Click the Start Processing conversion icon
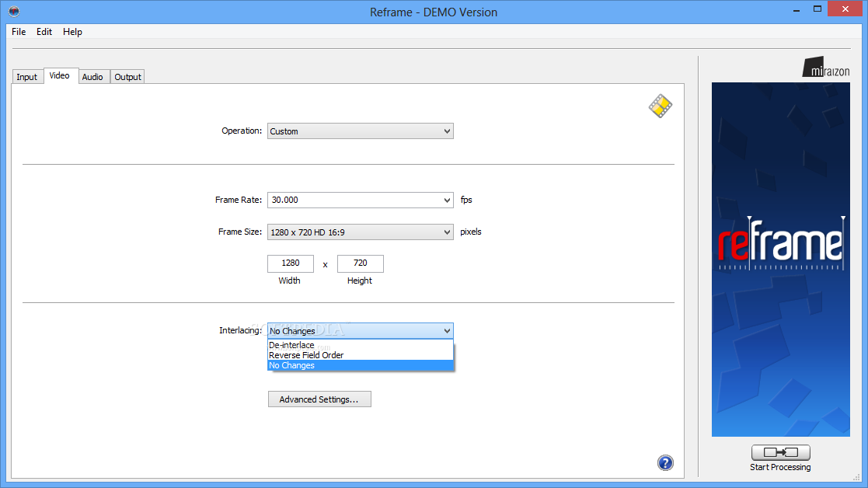The image size is (868, 488). coord(780,452)
